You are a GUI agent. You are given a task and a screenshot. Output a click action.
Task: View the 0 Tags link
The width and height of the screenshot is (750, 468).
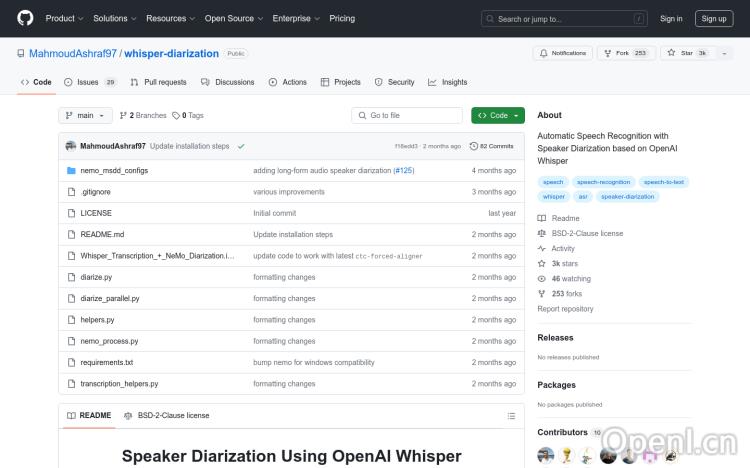pos(188,116)
